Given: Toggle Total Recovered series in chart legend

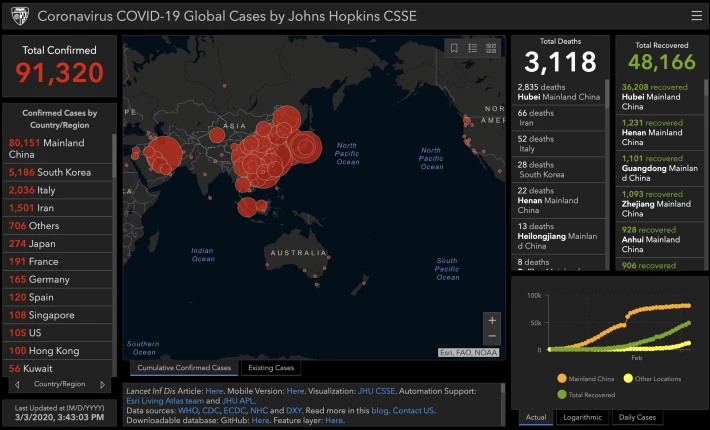Looking at the screenshot, I should click(x=586, y=395).
